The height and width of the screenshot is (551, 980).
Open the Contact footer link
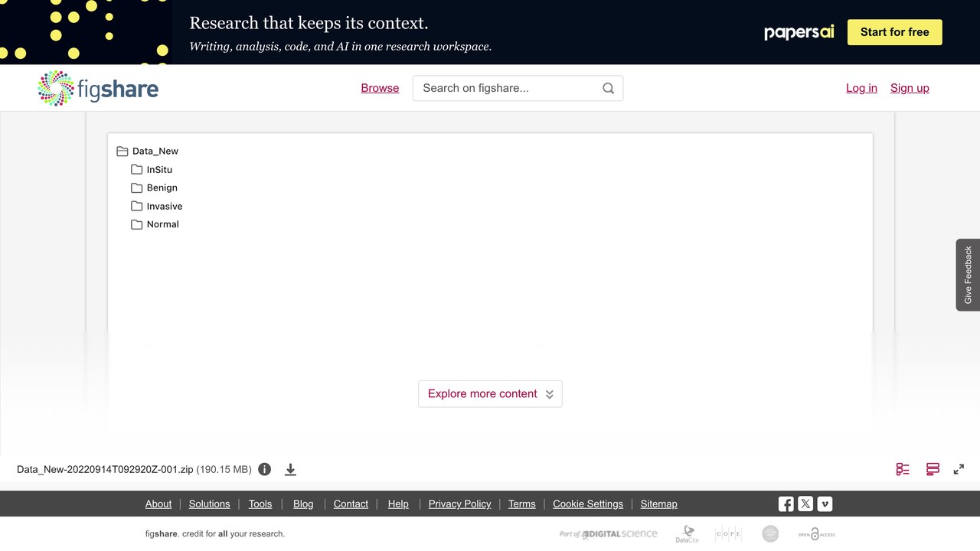[351, 504]
